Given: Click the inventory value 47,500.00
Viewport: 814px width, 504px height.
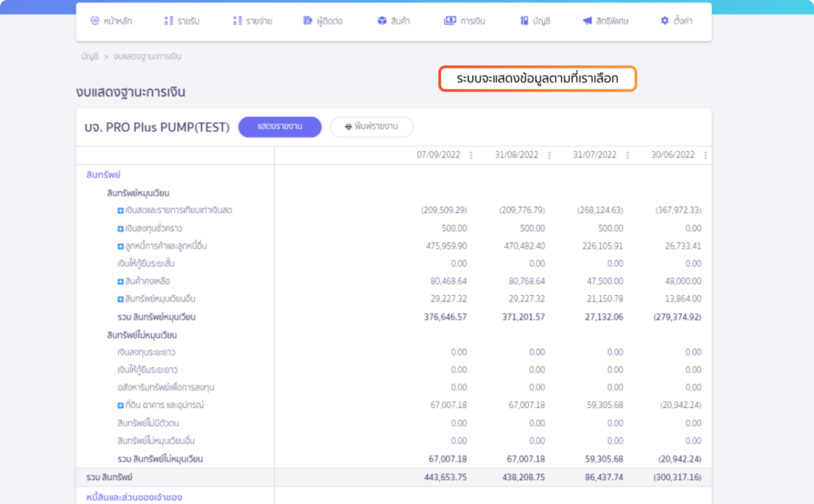Looking at the screenshot, I should (605, 281).
